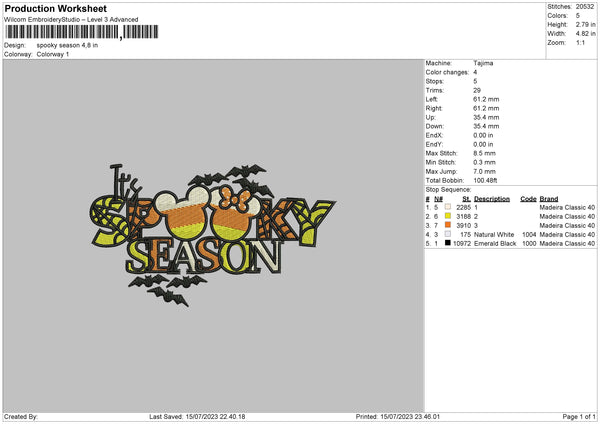
Task: Click the code 1004 for Natural White
Action: tap(529, 235)
